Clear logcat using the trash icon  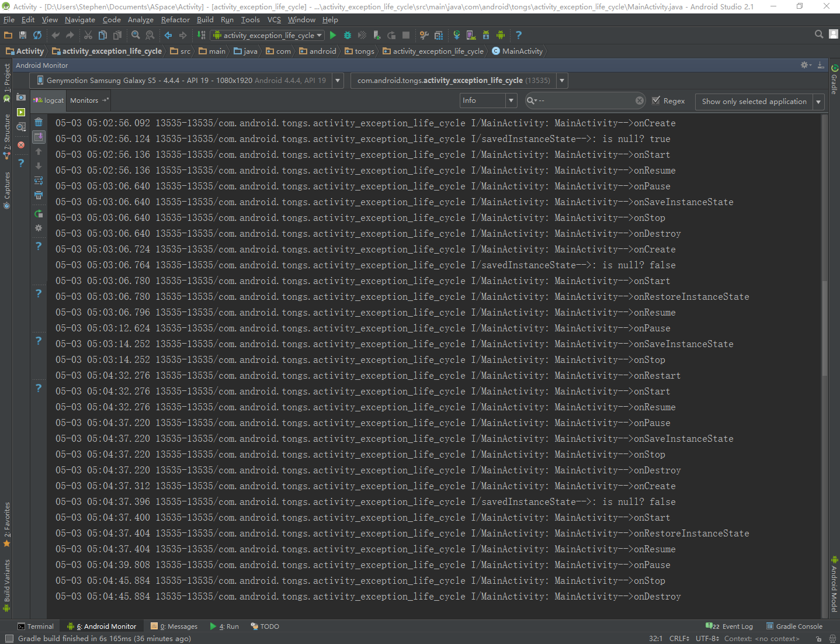point(39,122)
